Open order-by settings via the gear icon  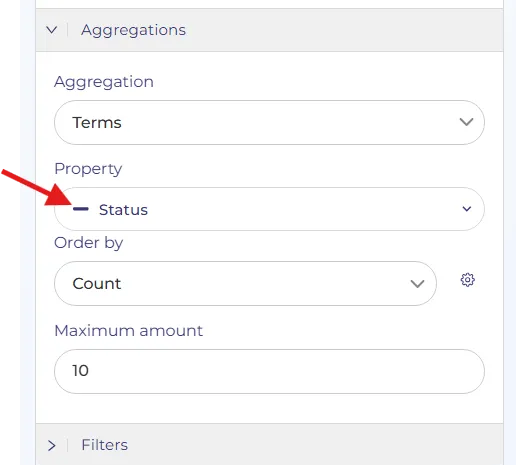tap(468, 280)
